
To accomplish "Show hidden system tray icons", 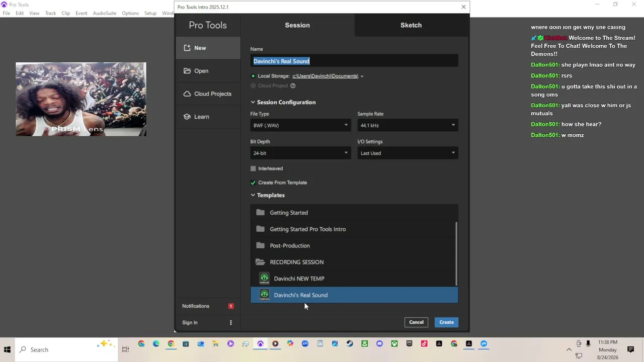I will [569, 350].
